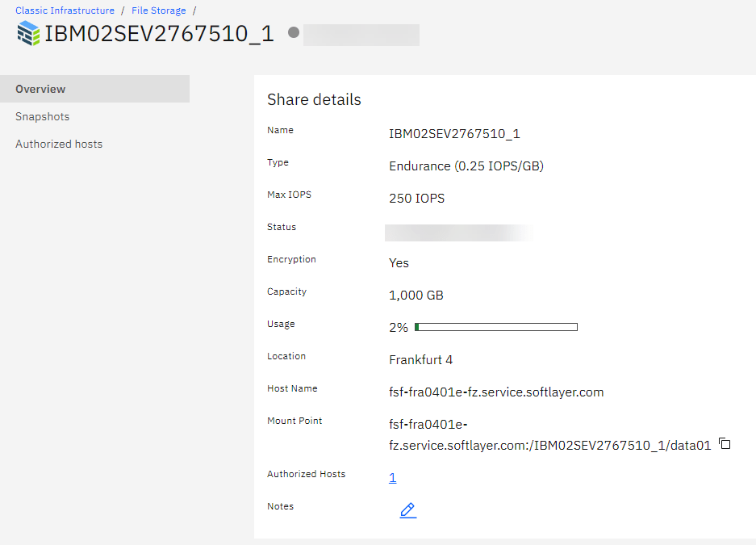
Task: Click the Frankfurt 4 location value
Action: click(x=420, y=360)
